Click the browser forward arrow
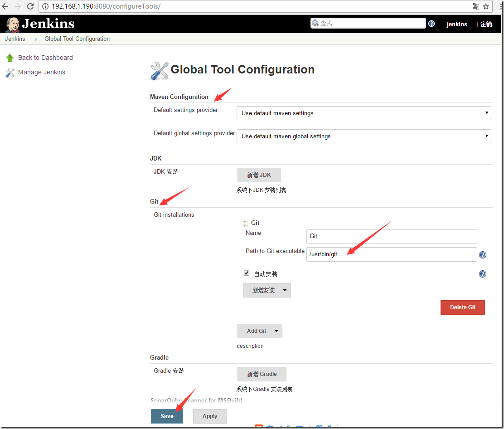 (x=18, y=6)
